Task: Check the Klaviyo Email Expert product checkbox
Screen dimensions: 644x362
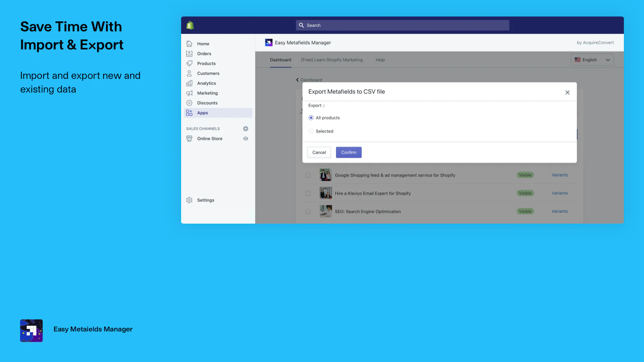Action: tap(308, 193)
